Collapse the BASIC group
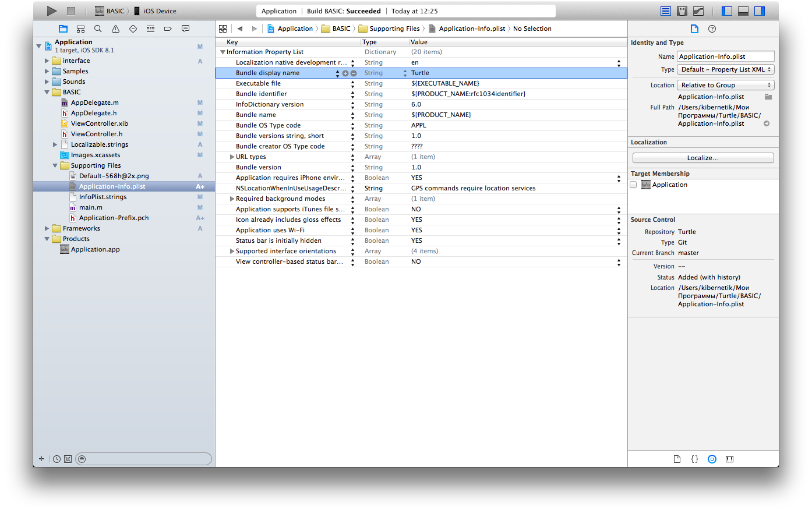This screenshot has height=513, width=812. coord(47,92)
